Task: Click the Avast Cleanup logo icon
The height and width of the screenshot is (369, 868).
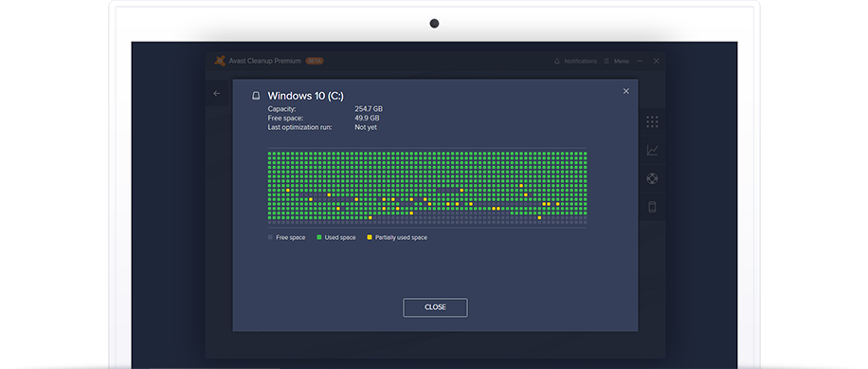Action: pos(220,61)
